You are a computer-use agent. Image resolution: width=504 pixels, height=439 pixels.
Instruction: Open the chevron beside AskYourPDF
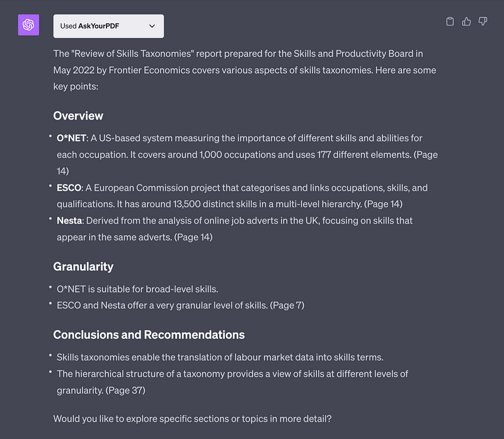(x=151, y=26)
